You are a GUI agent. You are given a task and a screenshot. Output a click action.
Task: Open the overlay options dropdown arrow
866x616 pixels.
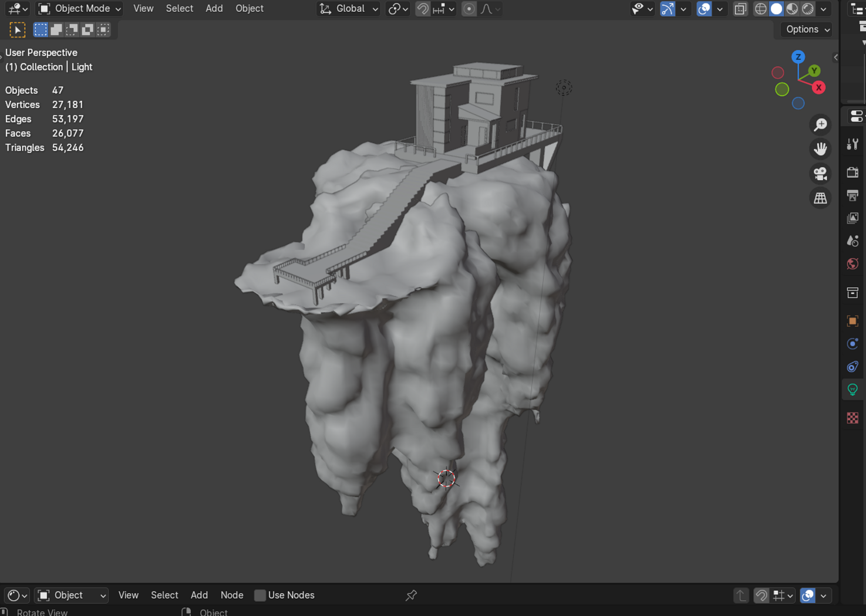(720, 9)
